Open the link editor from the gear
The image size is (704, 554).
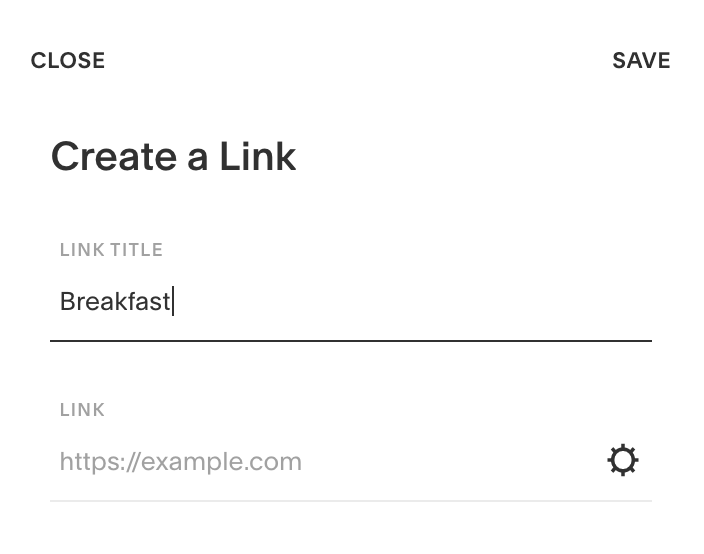point(623,460)
